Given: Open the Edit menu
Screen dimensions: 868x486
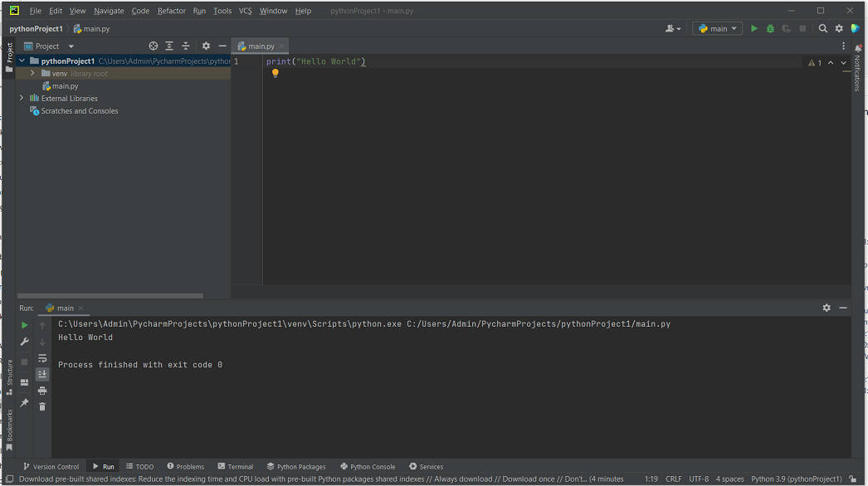Looking at the screenshot, I should point(56,11).
